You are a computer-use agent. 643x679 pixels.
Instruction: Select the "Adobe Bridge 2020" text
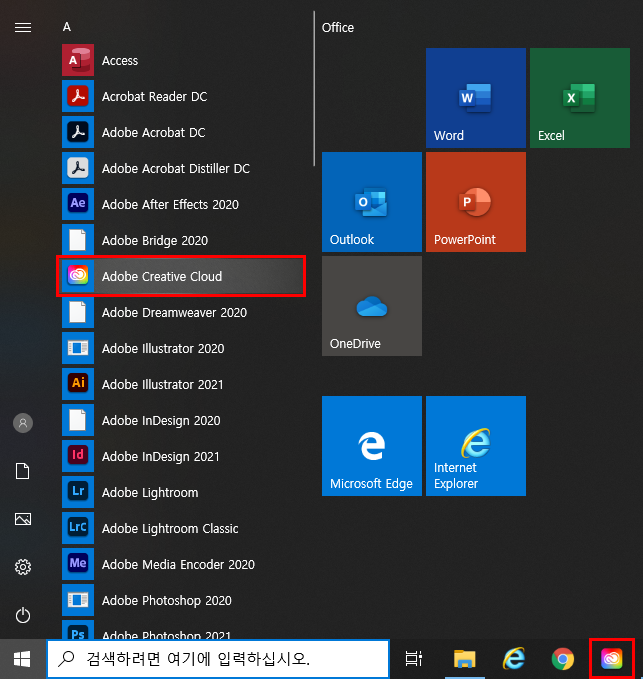click(x=155, y=240)
